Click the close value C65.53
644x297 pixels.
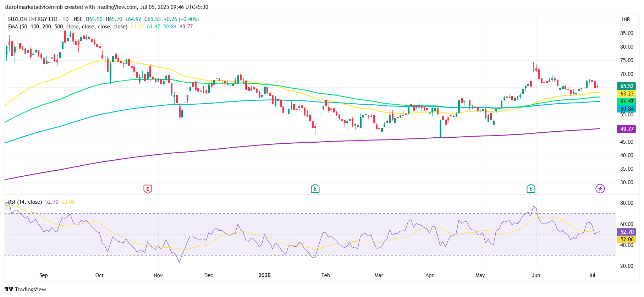pos(153,19)
